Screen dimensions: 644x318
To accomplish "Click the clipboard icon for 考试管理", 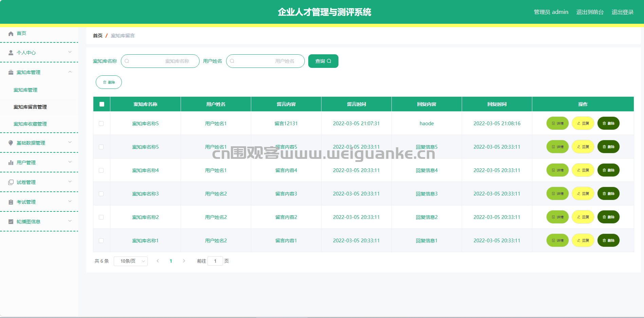I will click(x=11, y=202).
